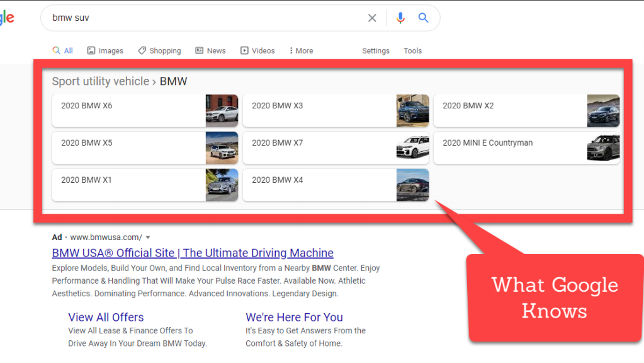
Task: Click the View All Offers link
Action: 106,317
